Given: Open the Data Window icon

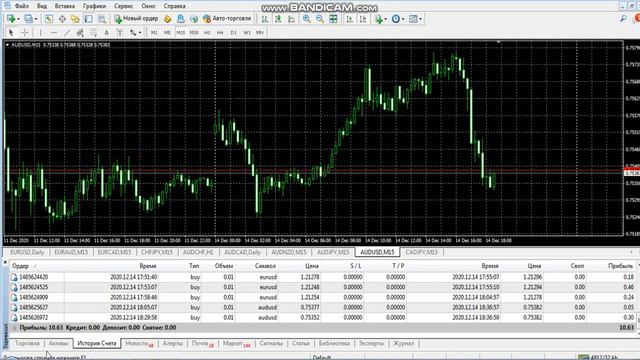Looking at the screenshot, I should tap(62, 19).
